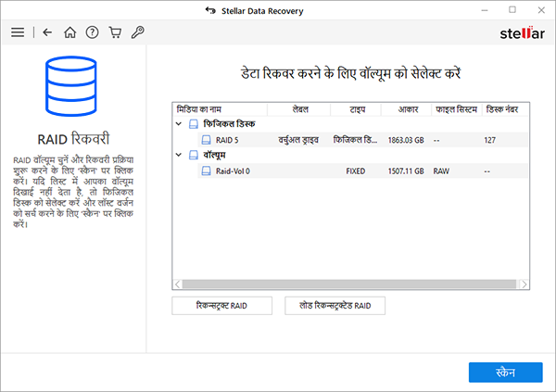Viewport: 556px width, 392px height.
Task: Click the रिकन्स्ट्रक्ट RAID button
Action: pos(222,306)
